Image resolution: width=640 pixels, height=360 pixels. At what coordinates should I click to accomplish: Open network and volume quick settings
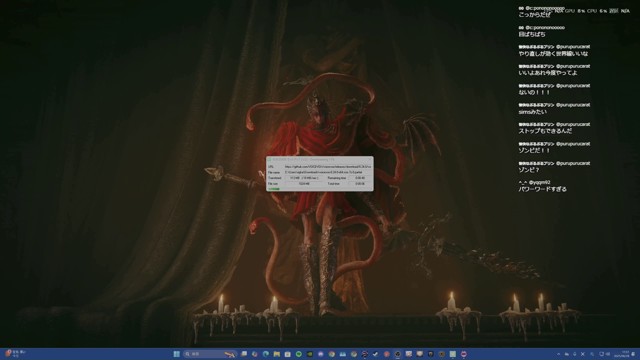pos(605,354)
